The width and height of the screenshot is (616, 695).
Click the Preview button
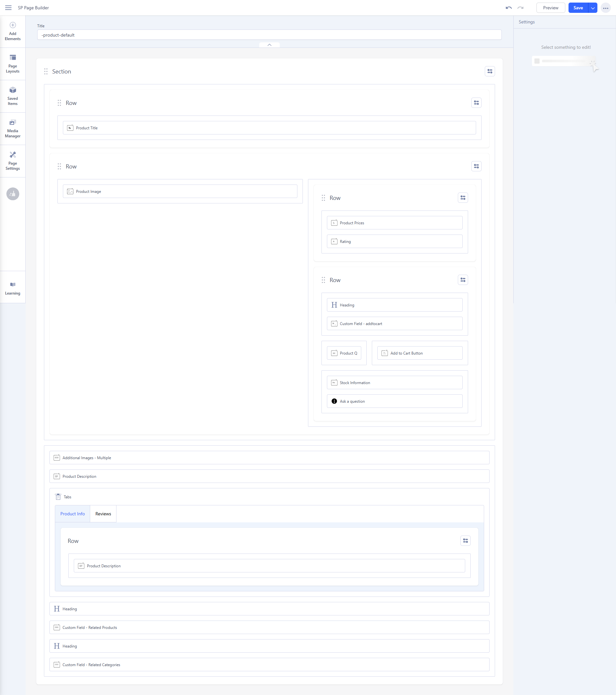tap(550, 8)
